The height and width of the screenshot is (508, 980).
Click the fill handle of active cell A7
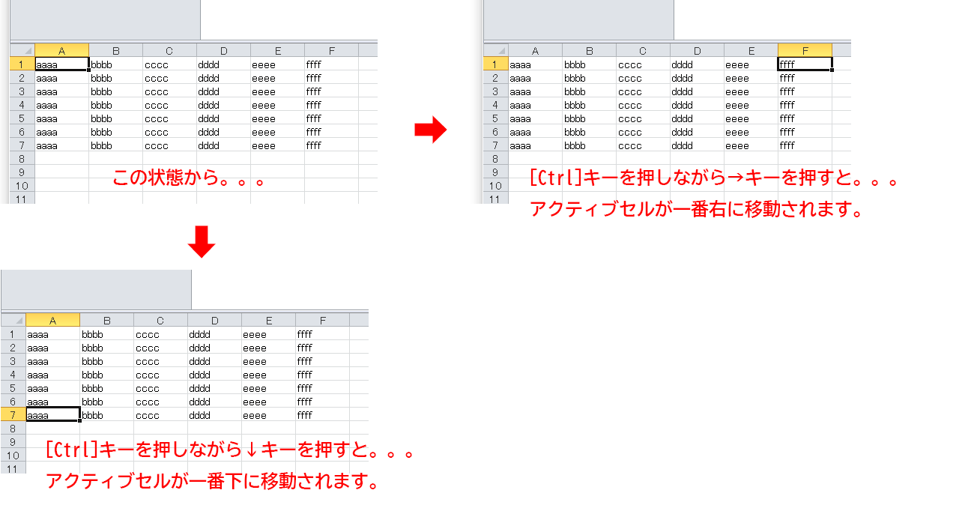(x=79, y=421)
